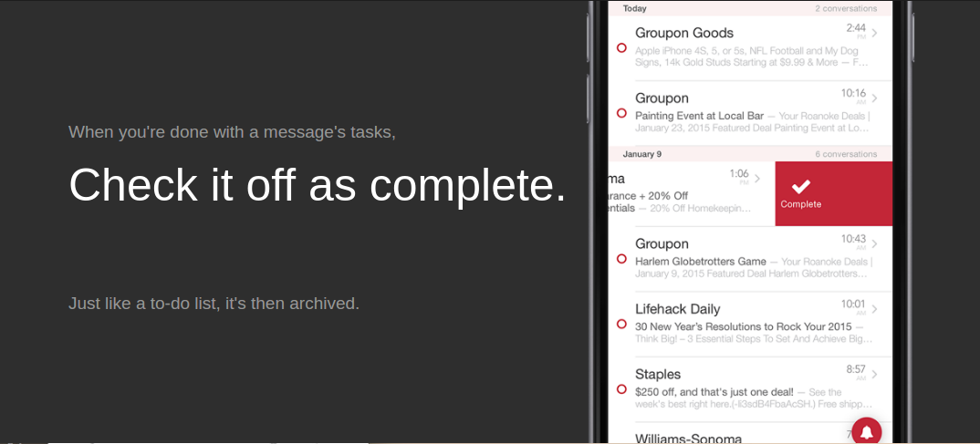Image resolution: width=980 pixels, height=444 pixels.
Task: Click the 2:44 PM timestamp
Action: pos(856,31)
